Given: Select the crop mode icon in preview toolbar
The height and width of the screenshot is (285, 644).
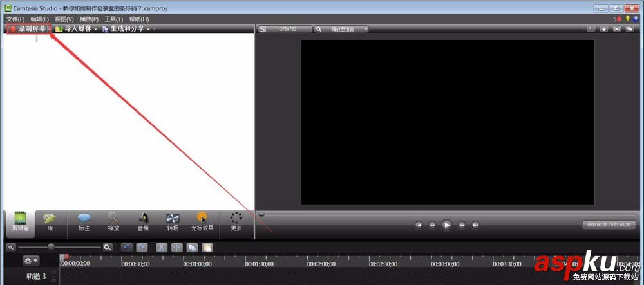Looking at the screenshot, I should [x=591, y=29].
